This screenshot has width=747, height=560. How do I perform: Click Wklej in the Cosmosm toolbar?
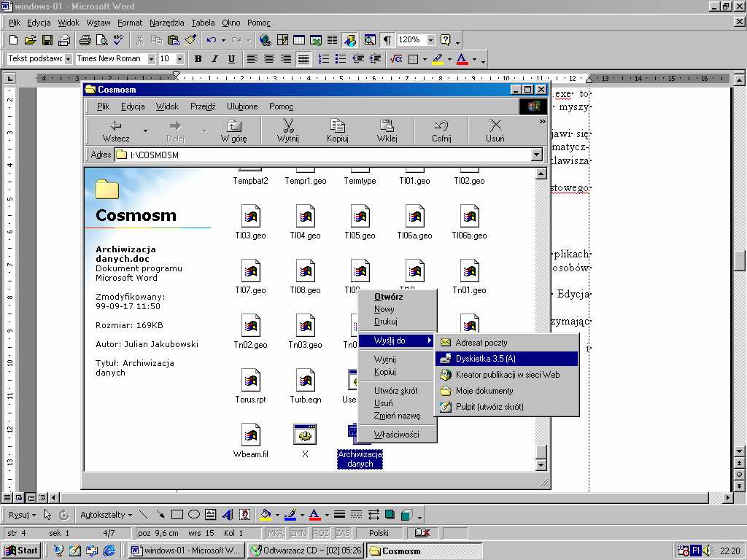pos(387,131)
